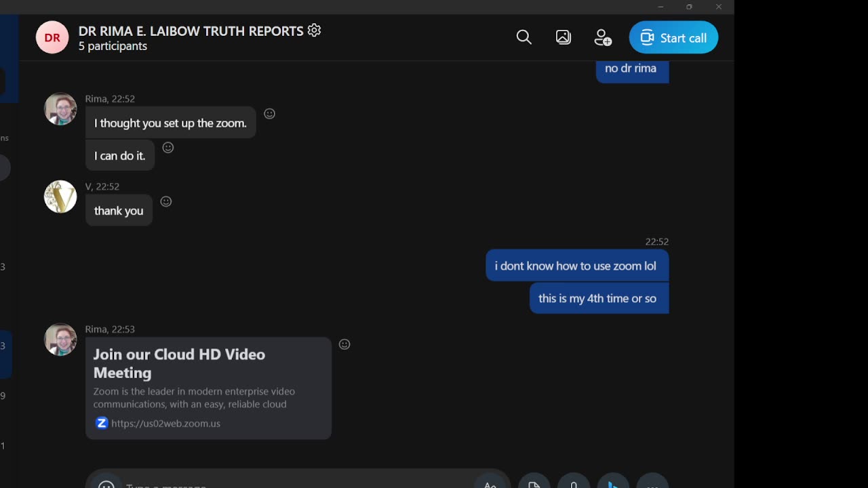Image resolution: width=868 pixels, height=488 pixels.
Task: Select "this is my 4th time or so" message
Action: 599,298
